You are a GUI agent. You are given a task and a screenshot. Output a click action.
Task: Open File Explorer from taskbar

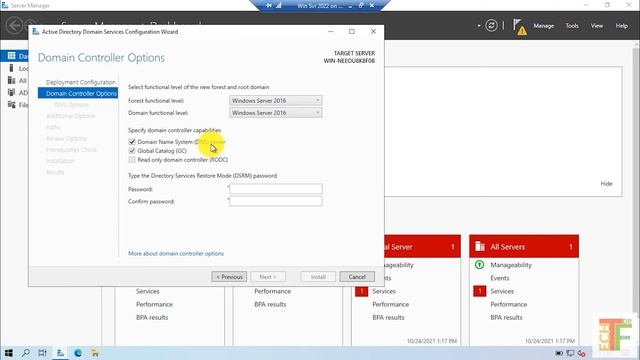(95, 353)
